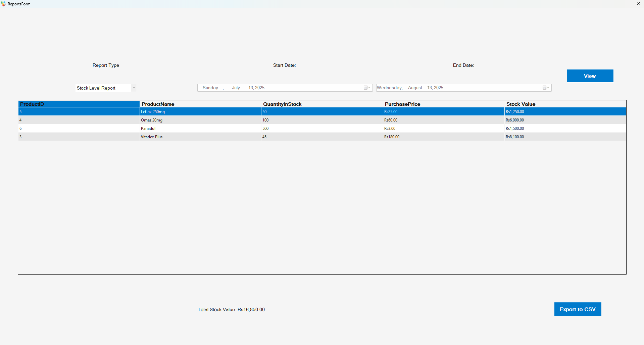Click the month 'August' in End Date field
Screen dimensions: 644x345
[x=415, y=88]
